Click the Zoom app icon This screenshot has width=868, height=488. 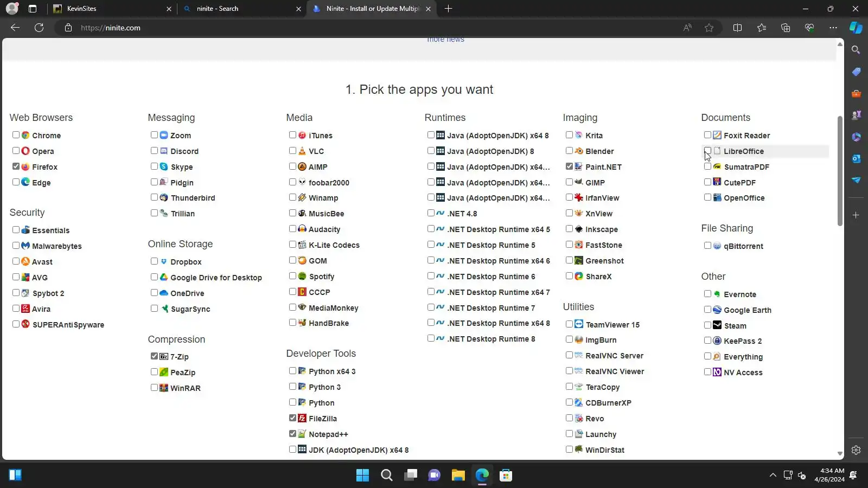pos(164,135)
